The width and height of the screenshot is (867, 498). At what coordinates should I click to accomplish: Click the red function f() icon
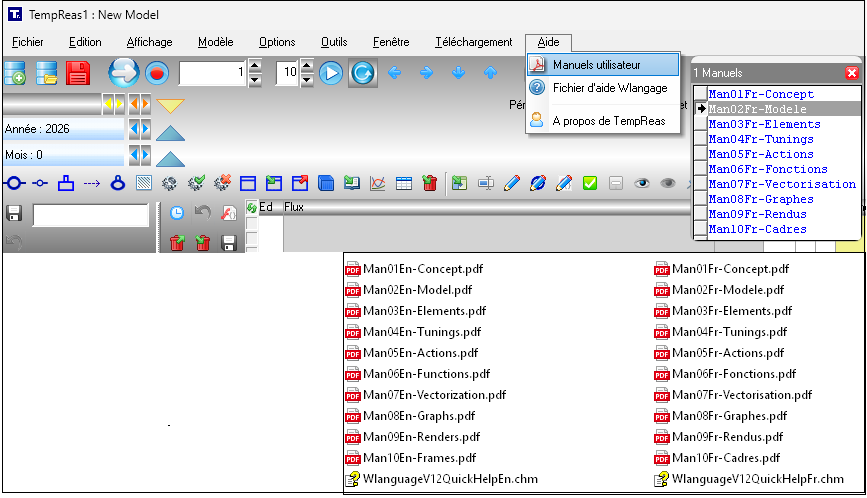point(229,213)
